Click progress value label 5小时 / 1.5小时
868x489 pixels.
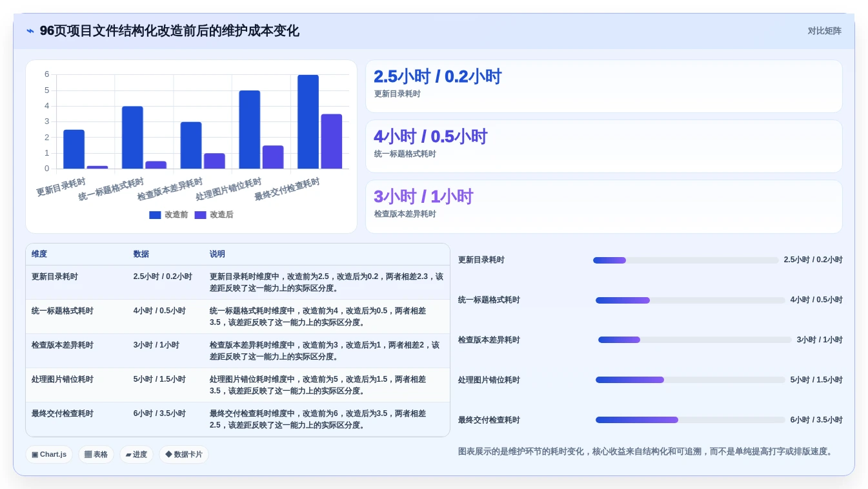coord(816,380)
